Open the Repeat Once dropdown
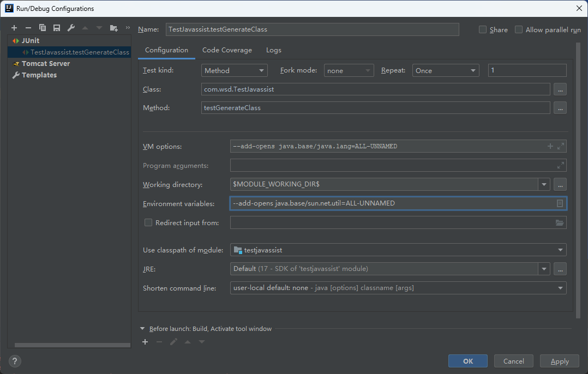This screenshot has height=374, width=588. point(446,70)
